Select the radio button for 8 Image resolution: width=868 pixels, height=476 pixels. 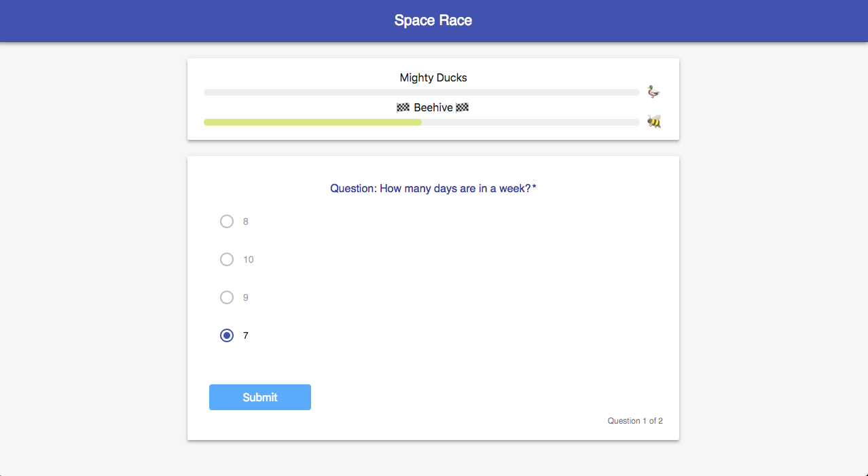point(227,221)
